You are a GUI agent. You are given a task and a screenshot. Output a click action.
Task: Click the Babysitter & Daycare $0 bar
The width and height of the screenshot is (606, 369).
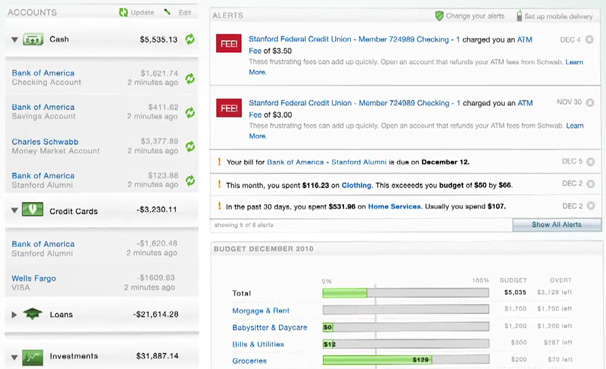click(406, 327)
